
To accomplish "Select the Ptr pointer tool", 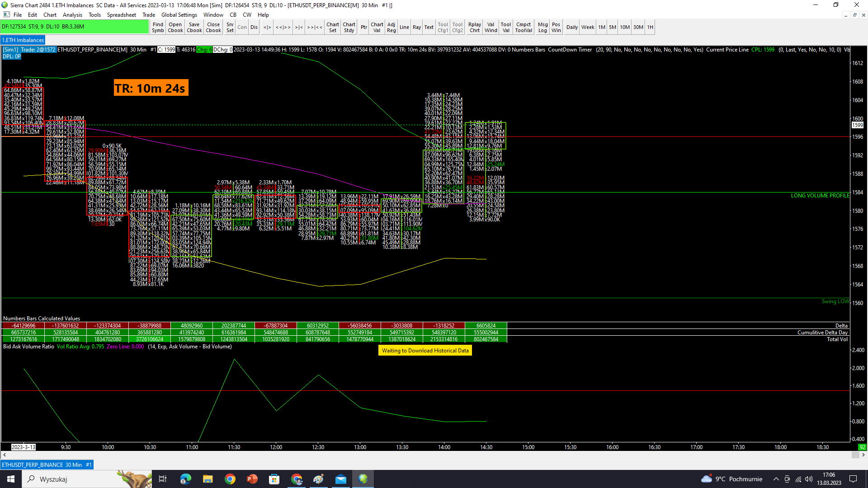I will click(x=363, y=27).
